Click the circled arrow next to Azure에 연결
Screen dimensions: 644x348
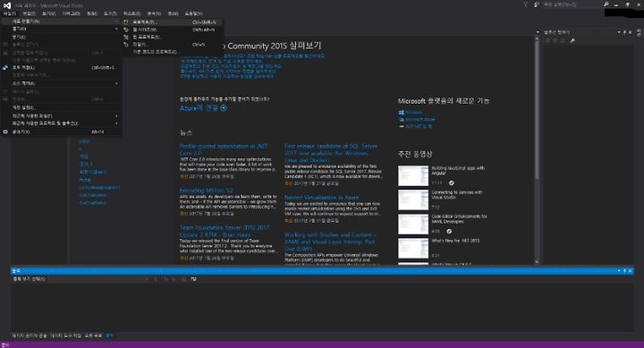tap(224, 108)
